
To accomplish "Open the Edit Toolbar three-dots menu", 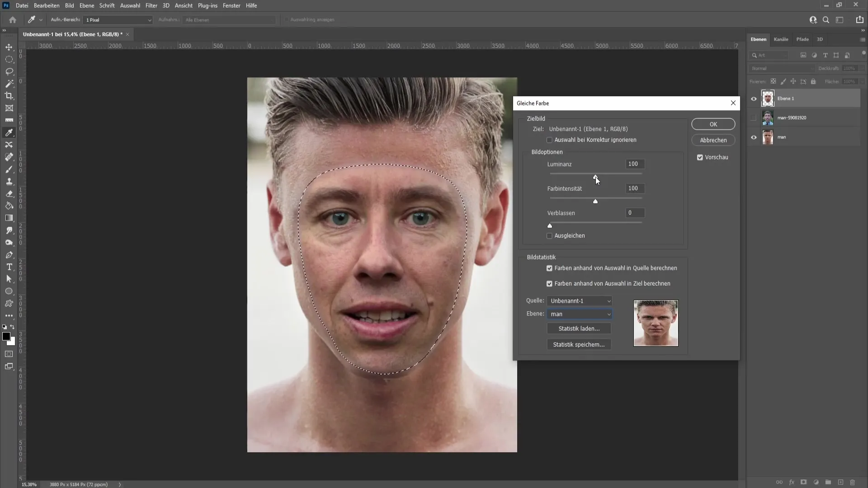I will click(9, 316).
